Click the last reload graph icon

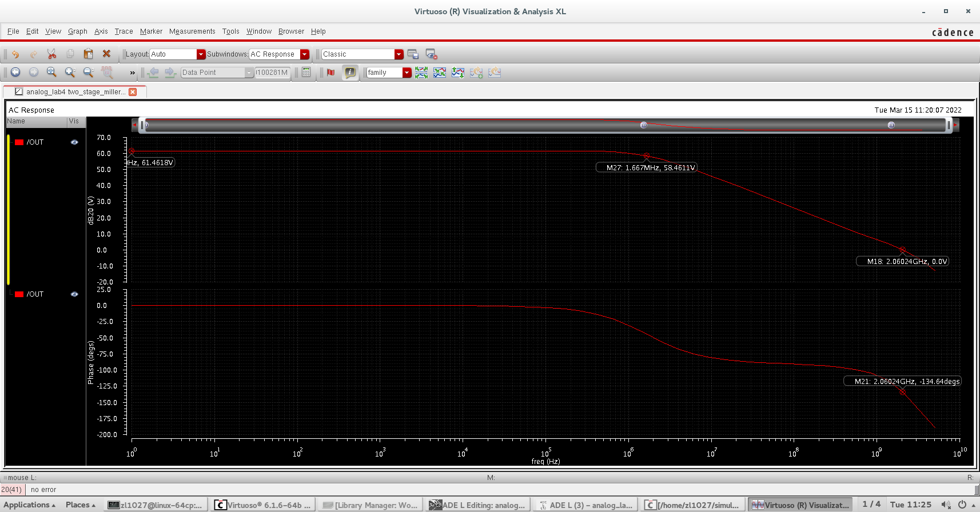495,73
